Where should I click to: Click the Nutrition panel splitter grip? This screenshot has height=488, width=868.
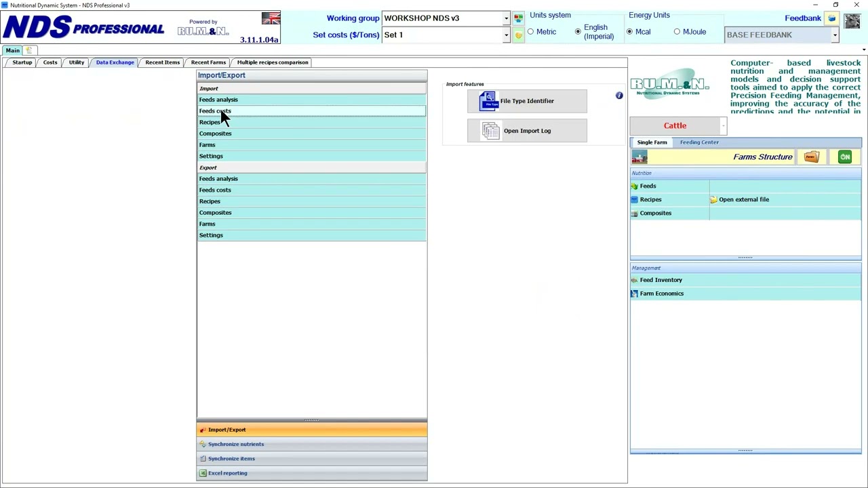tap(745, 258)
